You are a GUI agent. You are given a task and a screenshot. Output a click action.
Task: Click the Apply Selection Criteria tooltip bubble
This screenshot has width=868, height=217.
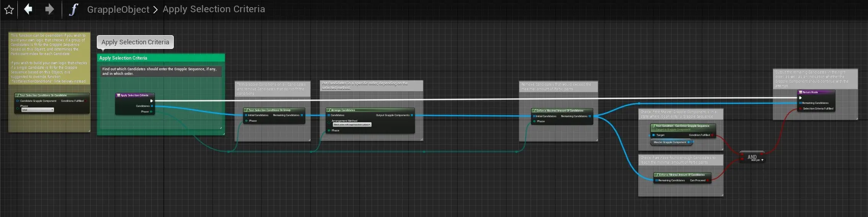(x=135, y=42)
